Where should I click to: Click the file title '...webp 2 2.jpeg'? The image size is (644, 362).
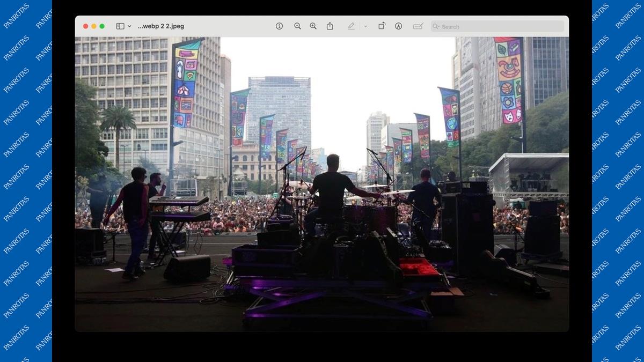click(160, 26)
